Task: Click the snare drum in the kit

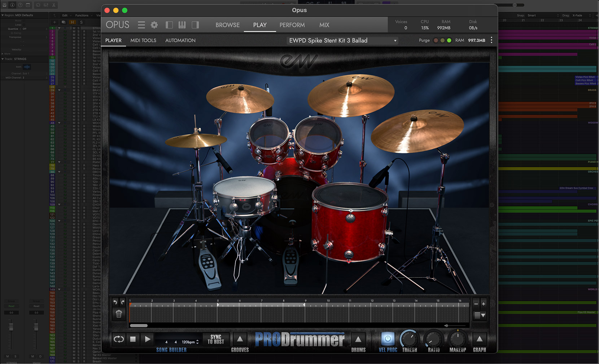Action: [244, 196]
